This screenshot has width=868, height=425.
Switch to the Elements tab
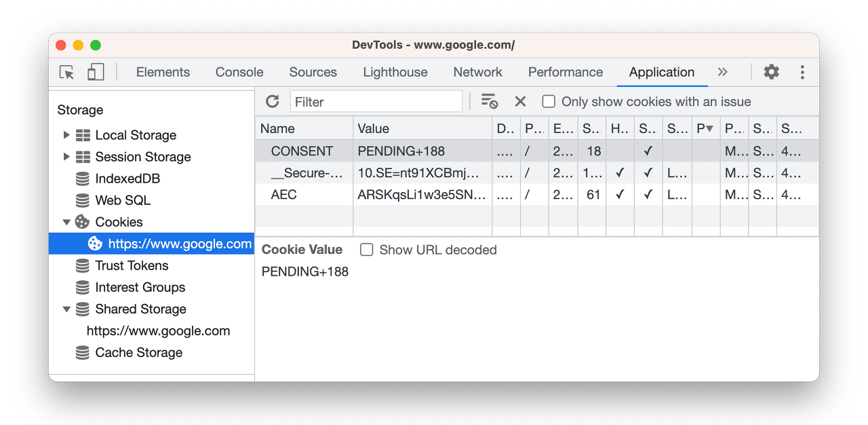coord(163,72)
